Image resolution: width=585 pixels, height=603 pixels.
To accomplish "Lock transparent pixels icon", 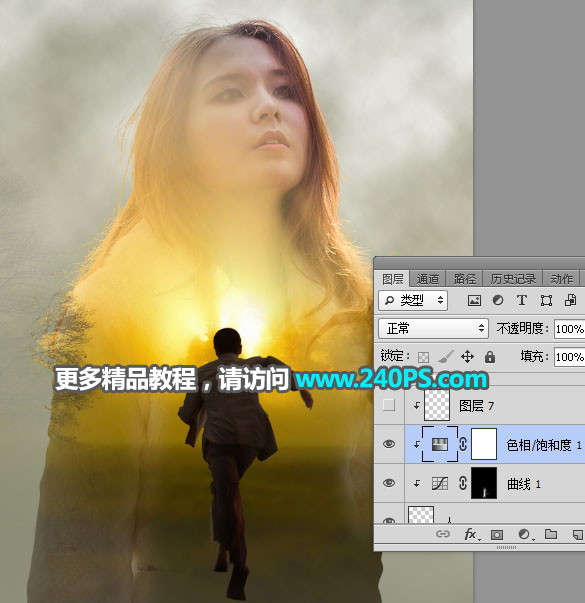I will [423, 357].
